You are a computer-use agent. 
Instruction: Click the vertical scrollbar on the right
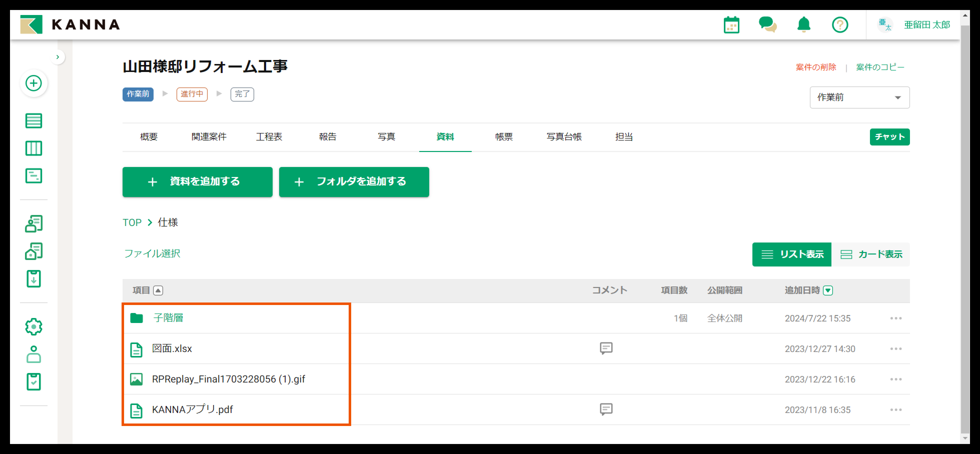(965, 228)
